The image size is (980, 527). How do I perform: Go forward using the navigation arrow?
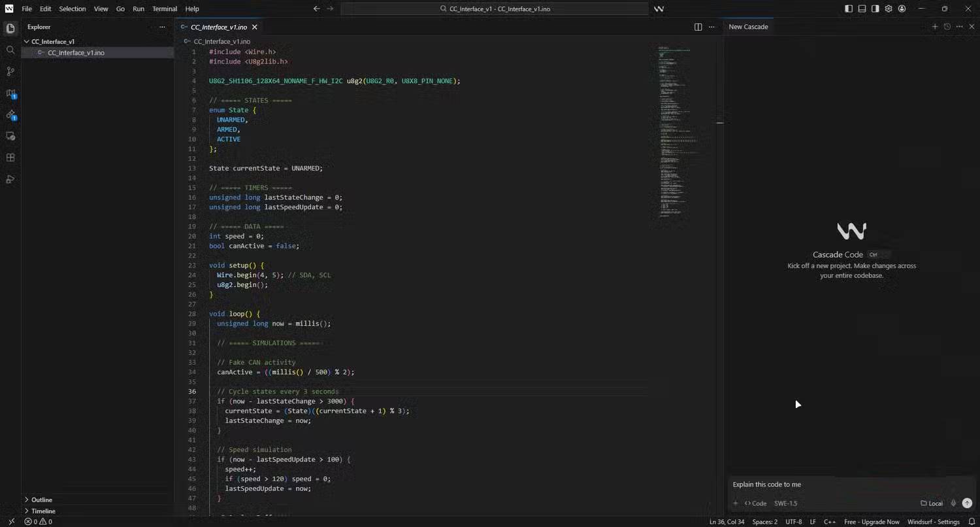coord(330,8)
